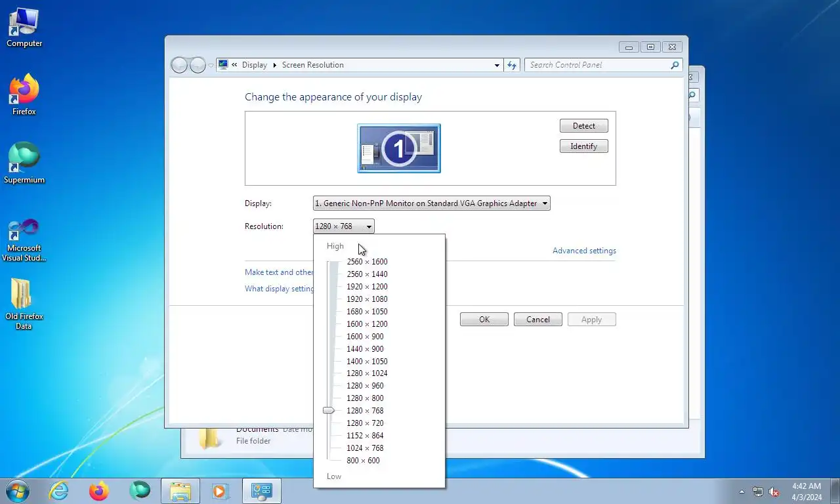840x504 pixels.
Task: Set resolution to 1920 × 1200
Action: click(x=367, y=287)
